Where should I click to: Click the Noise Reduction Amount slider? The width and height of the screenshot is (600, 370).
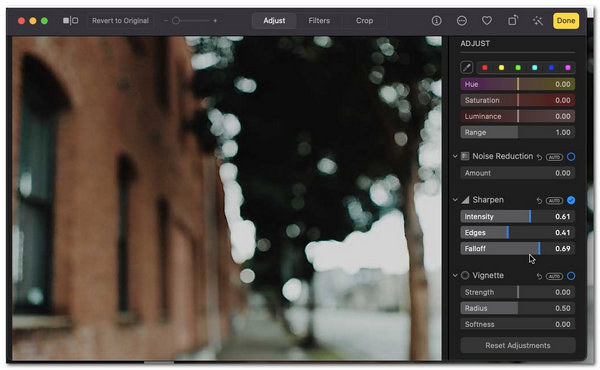(x=518, y=173)
